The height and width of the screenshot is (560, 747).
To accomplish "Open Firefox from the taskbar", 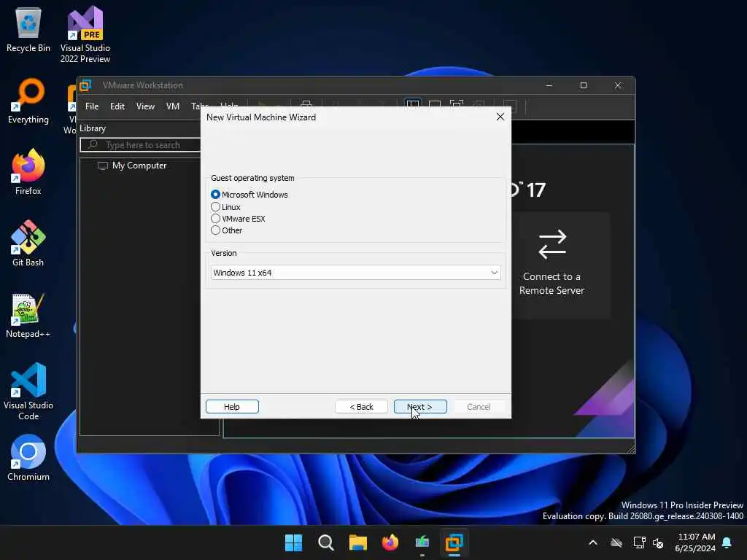I will 390,542.
